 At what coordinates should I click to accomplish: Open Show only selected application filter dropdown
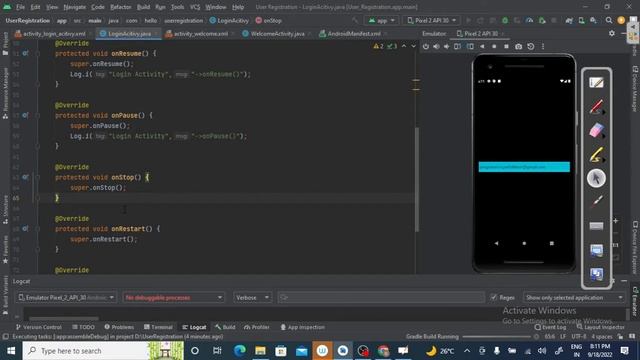(x=574, y=298)
